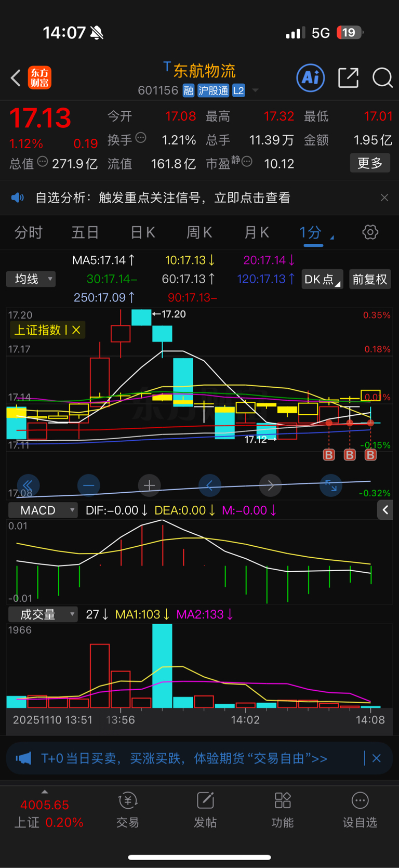
Task: Remove 上证指数 overlay with X
Action: pyautogui.click(x=76, y=330)
